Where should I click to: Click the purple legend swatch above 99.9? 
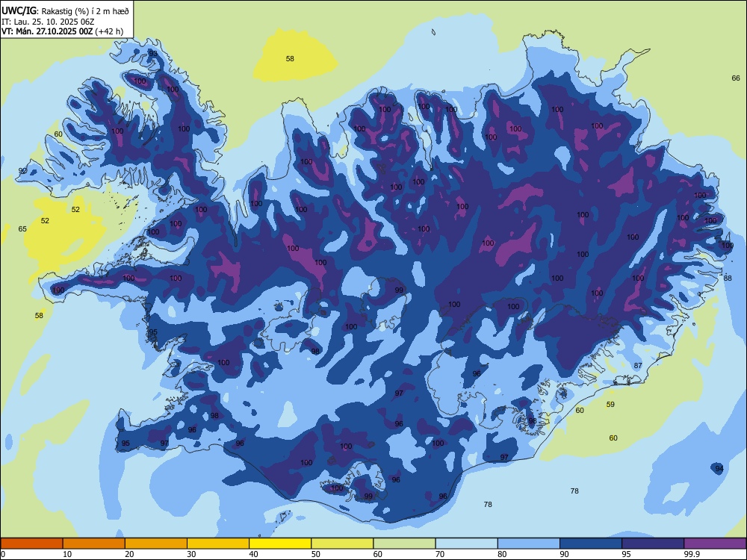[715, 544]
